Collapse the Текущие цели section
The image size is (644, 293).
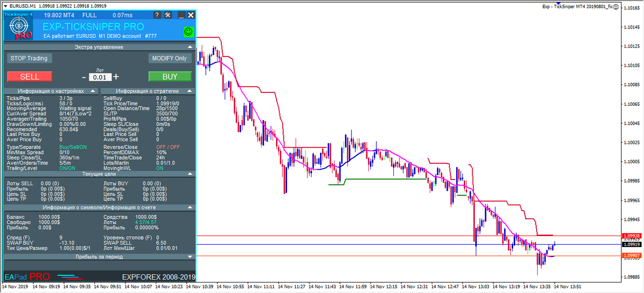[x=190, y=174]
